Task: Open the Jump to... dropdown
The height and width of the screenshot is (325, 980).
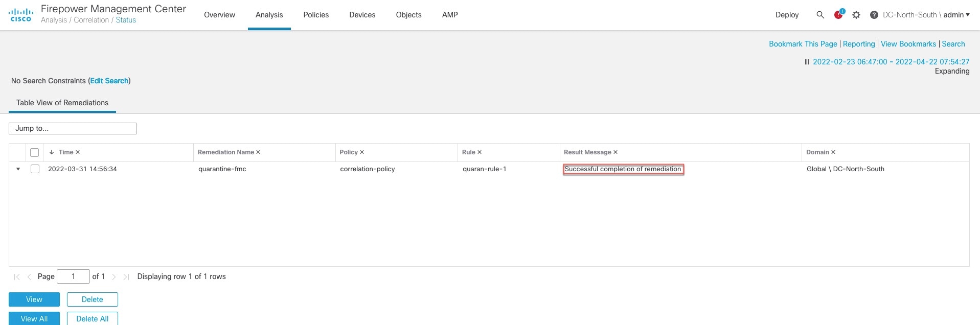Action: point(73,128)
